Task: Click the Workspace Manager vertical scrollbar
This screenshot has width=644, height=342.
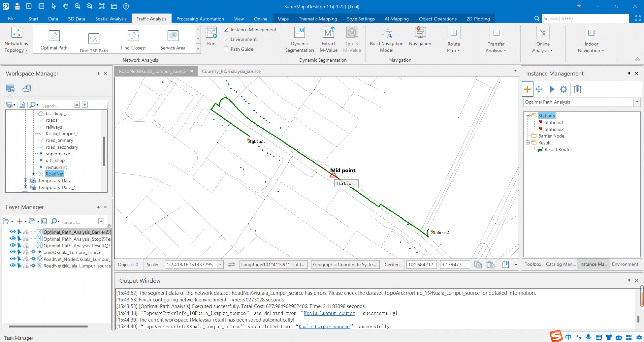Action: pos(104,151)
